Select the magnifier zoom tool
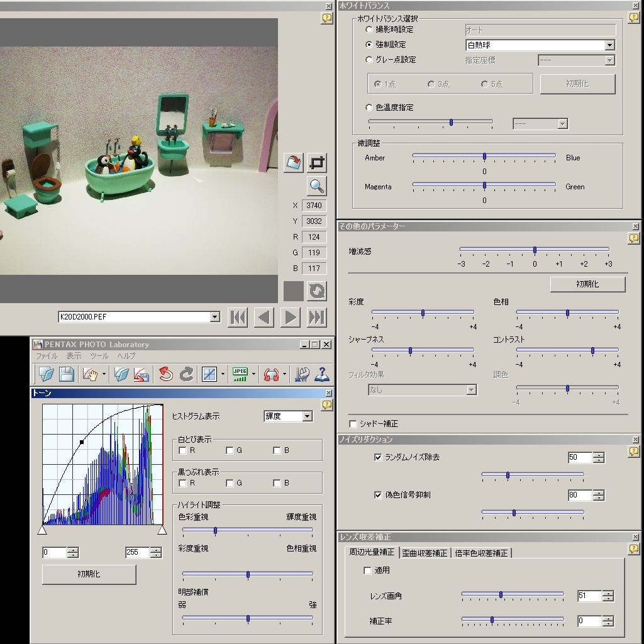This screenshot has height=644, width=644. [317, 186]
